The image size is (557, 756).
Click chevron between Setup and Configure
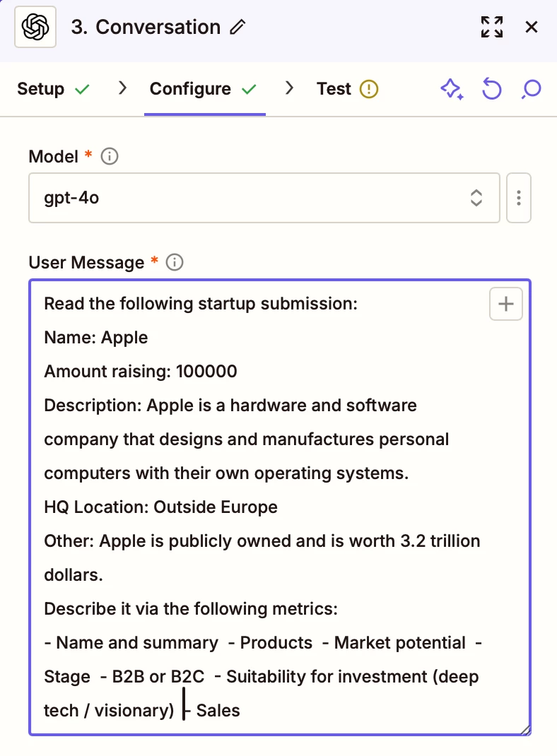pos(122,88)
